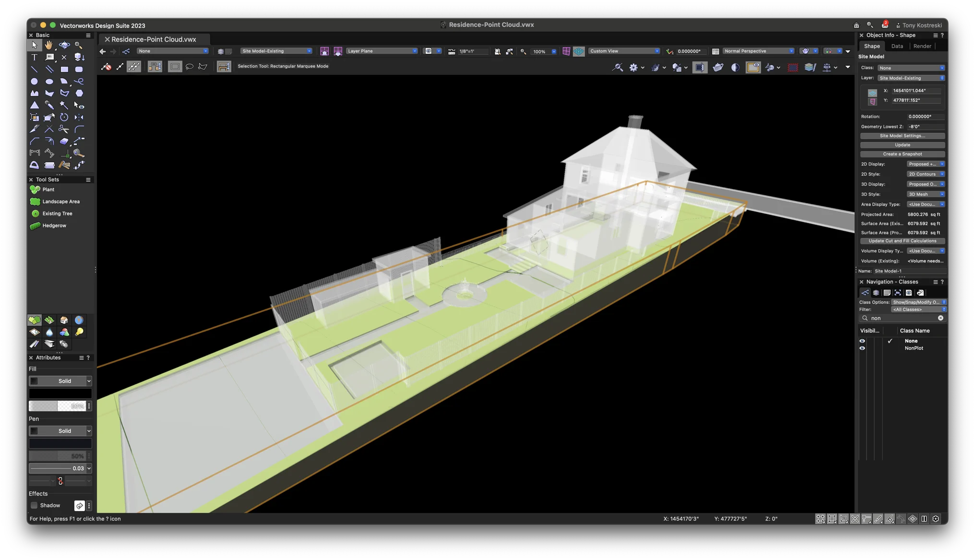Activate the Mirror tool
This screenshot has height=560, width=975.
pos(79,117)
